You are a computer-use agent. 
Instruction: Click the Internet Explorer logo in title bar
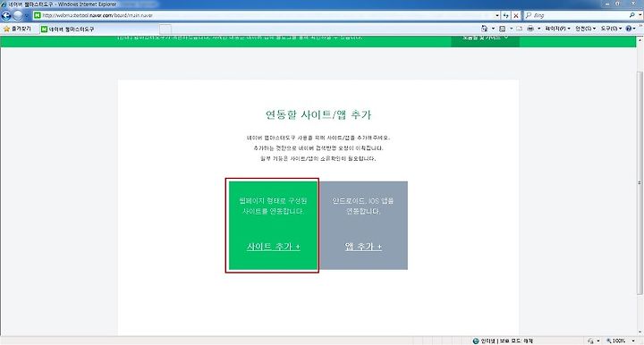4,4
